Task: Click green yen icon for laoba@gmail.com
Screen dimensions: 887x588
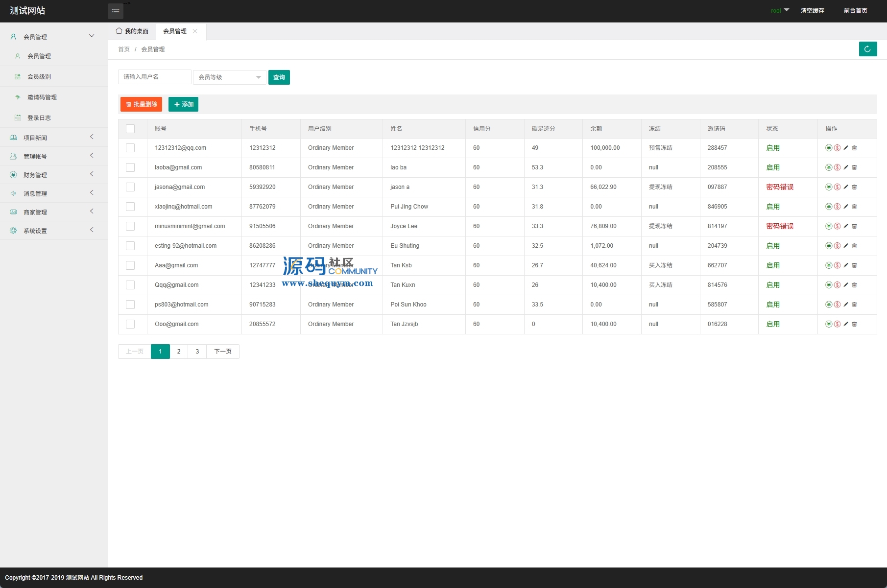Action: coord(828,167)
